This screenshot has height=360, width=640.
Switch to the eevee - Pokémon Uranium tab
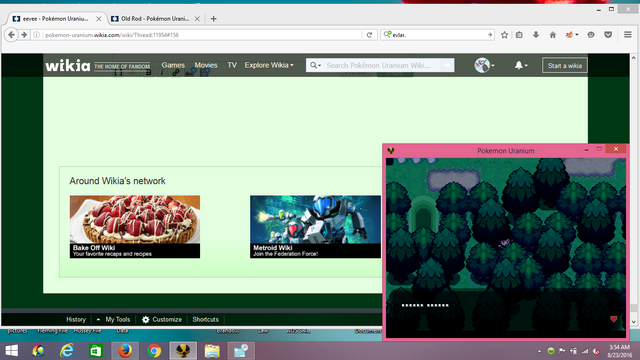click(x=55, y=19)
